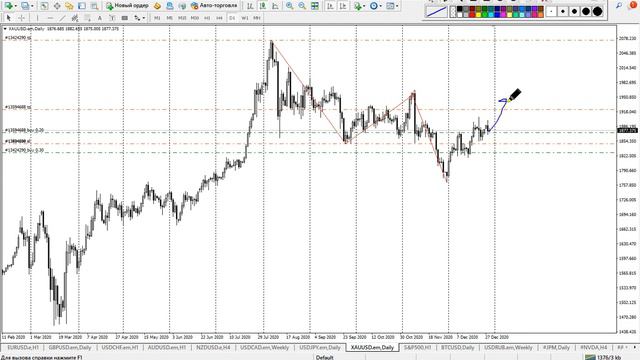Select the bar chart icon
The height and width of the screenshot is (360, 640).
[250, 6]
